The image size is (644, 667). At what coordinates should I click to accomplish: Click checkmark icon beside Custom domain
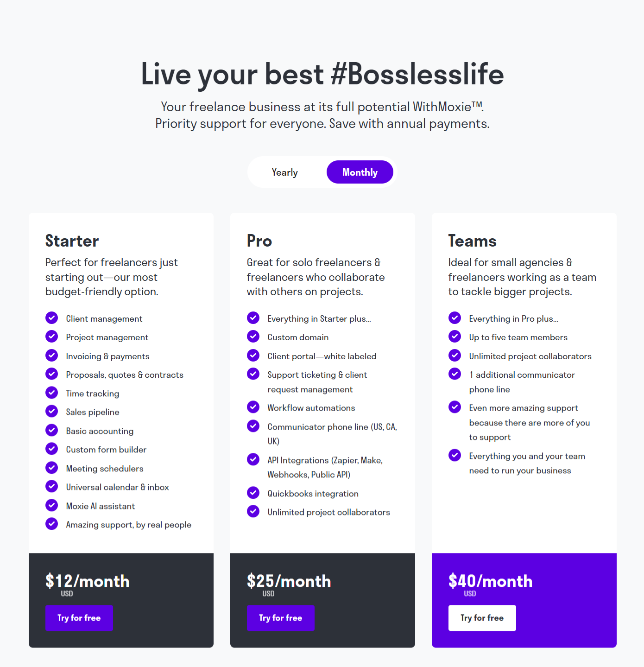point(253,337)
